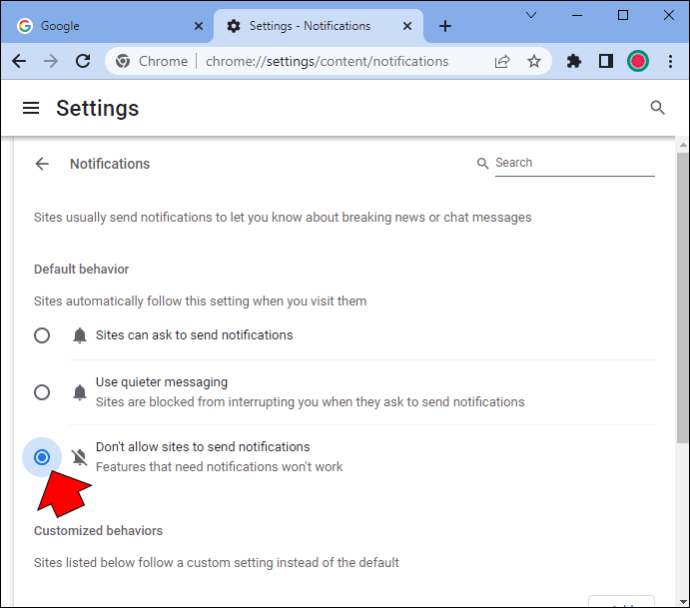This screenshot has width=690, height=608.
Task: Open the Settings hamburger menu
Action: pyautogui.click(x=31, y=108)
